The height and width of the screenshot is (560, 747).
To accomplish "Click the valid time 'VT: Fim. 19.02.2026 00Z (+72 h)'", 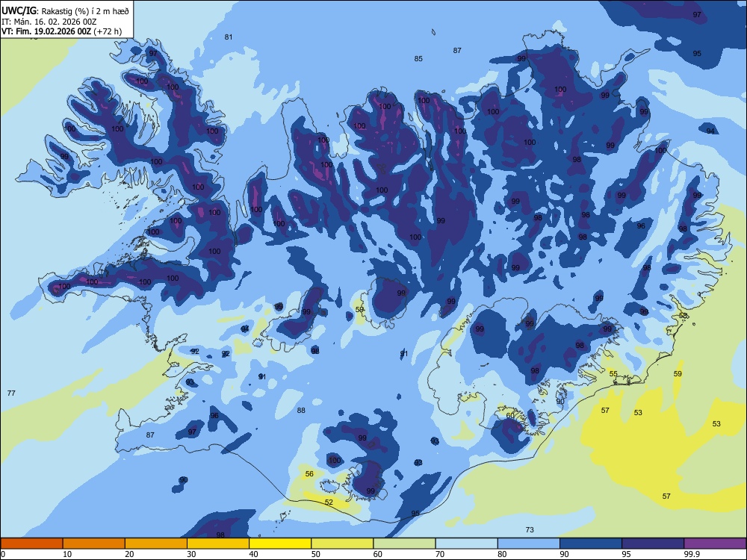I will coord(61,31).
